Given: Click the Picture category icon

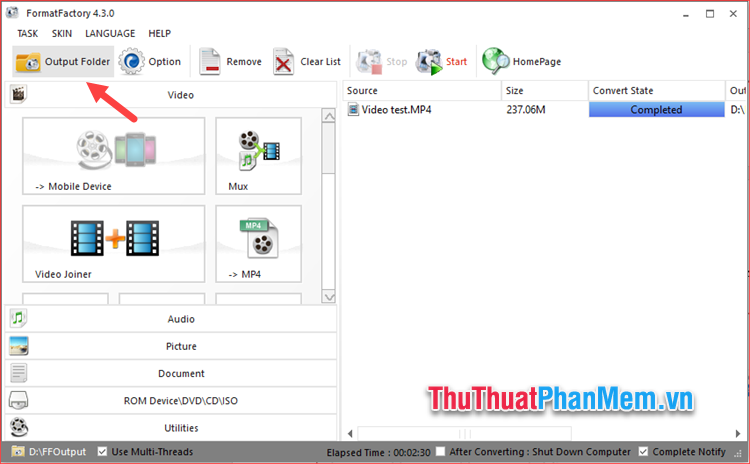Looking at the screenshot, I should (x=18, y=345).
